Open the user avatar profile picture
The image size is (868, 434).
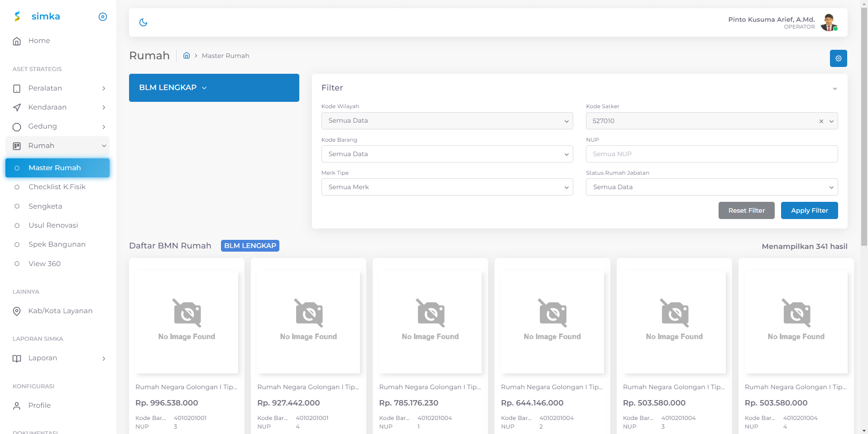829,22
